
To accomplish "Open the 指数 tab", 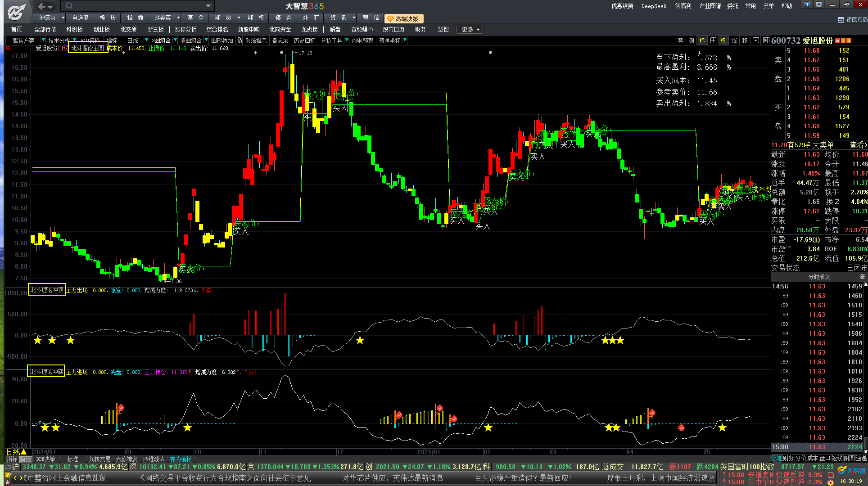I will 135,18.
